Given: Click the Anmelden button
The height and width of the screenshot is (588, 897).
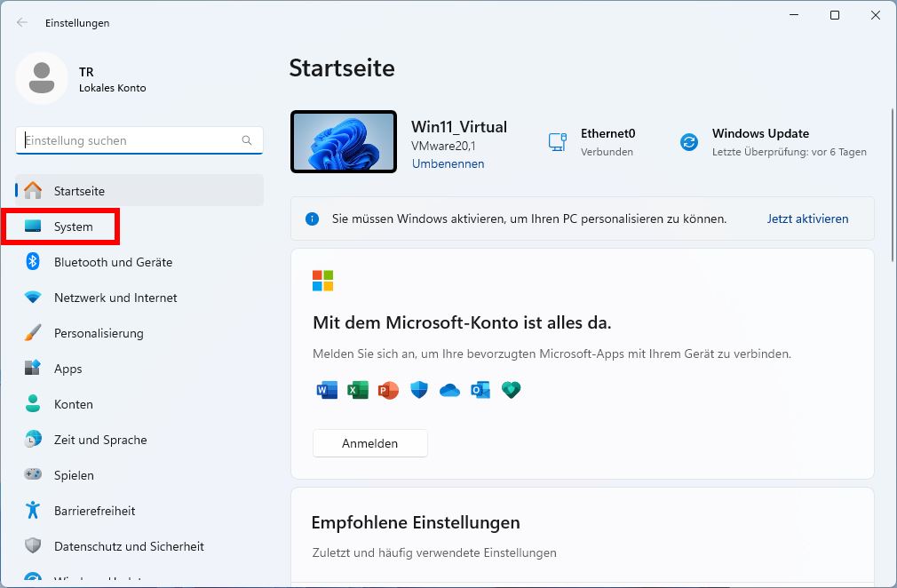Looking at the screenshot, I should pos(370,443).
